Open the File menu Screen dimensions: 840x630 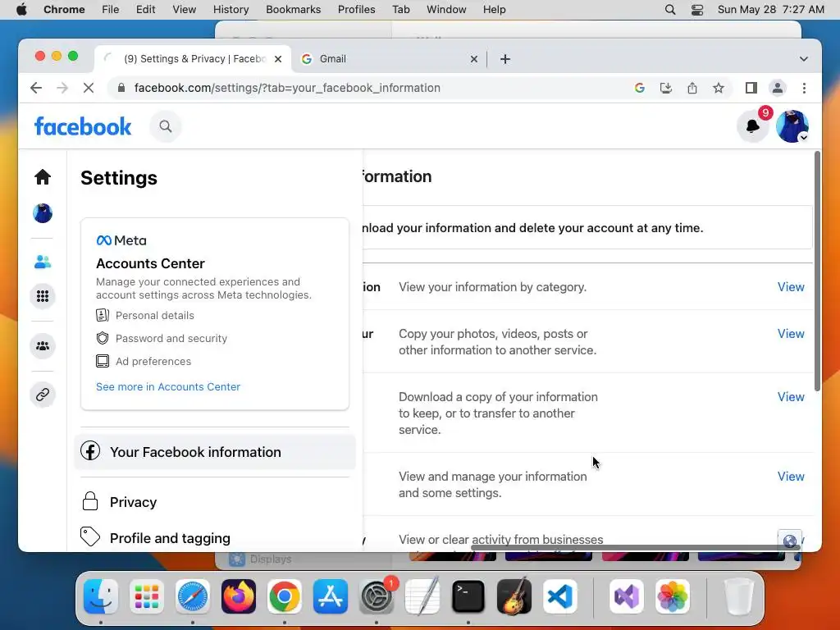pos(111,10)
